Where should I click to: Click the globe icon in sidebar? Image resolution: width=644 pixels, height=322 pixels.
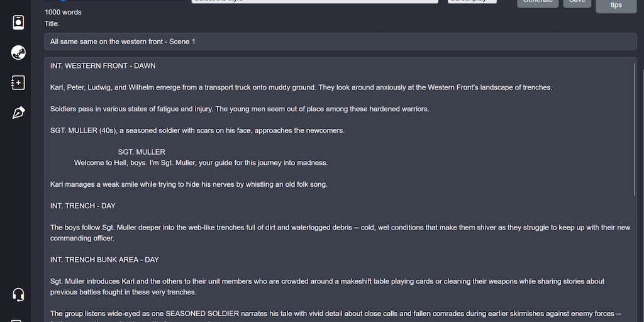(x=18, y=52)
